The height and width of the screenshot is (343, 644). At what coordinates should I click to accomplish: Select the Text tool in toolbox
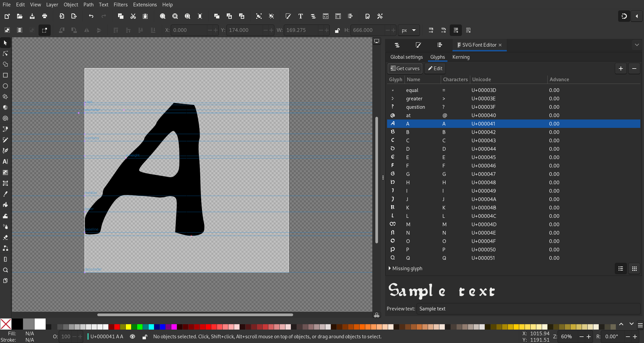click(x=5, y=161)
